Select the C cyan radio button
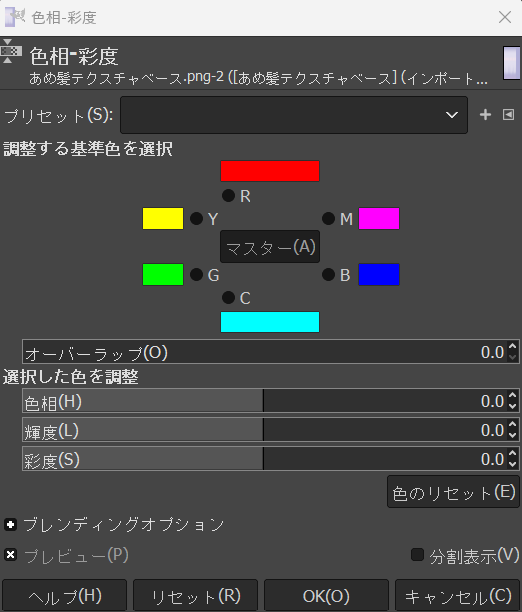This screenshot has width=522, height=612. tap(228, 297)
